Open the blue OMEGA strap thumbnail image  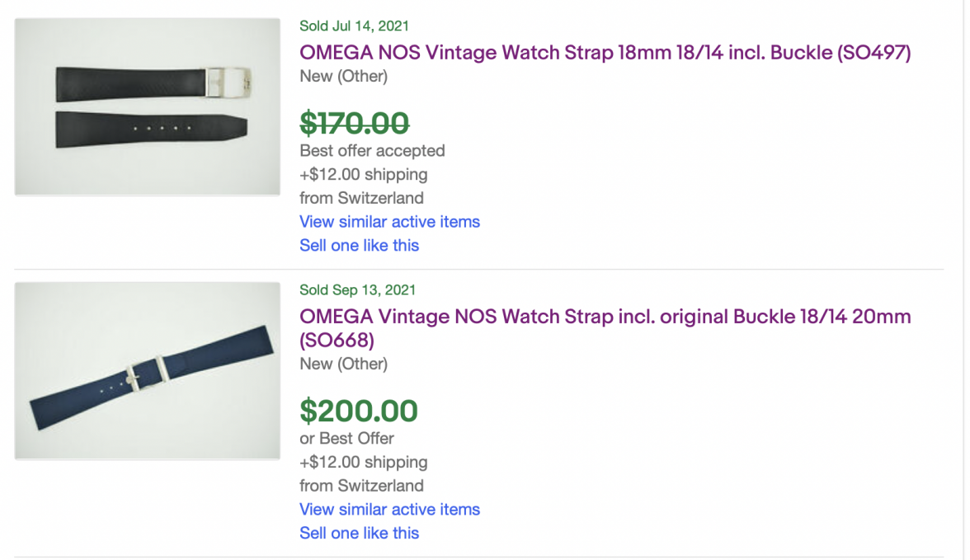pyautogui.click(x=148, y=370)
